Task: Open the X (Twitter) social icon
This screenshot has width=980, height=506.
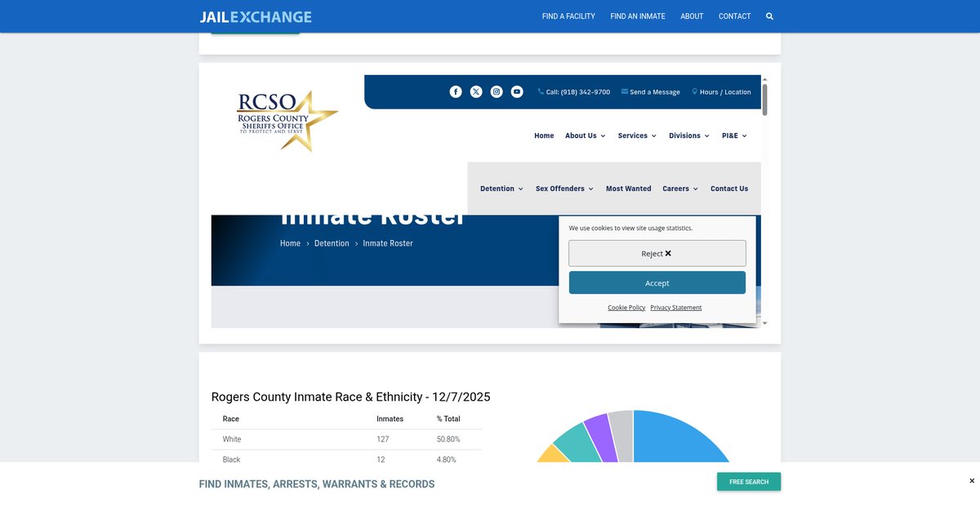Action: tap(476, 91)
